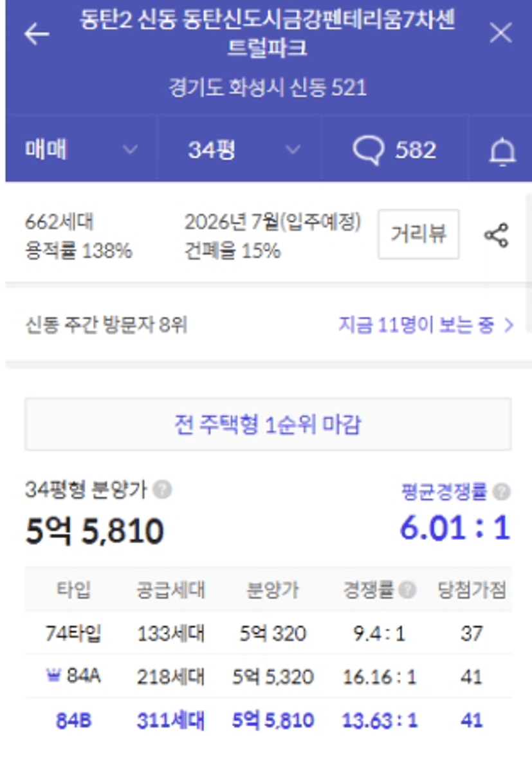The height and width of the screenshot is (771, 532).
Task: Select the 84A type row
Action: 268,676
